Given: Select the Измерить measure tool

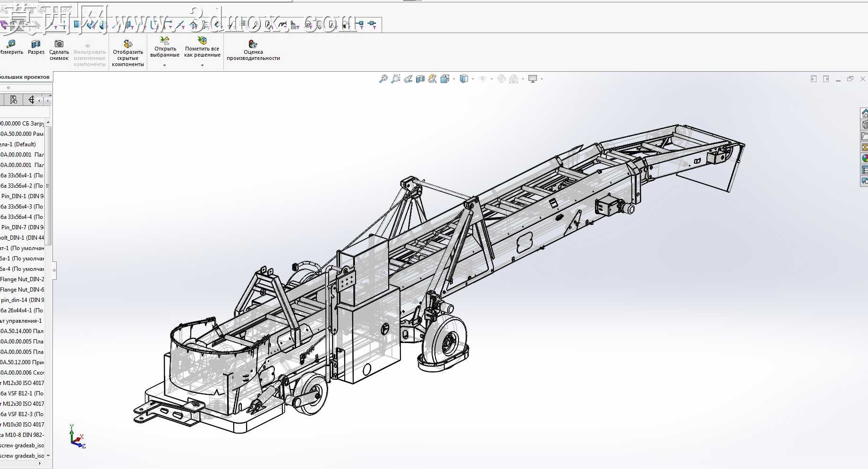Looking at the screenshot, I should 10,48.
